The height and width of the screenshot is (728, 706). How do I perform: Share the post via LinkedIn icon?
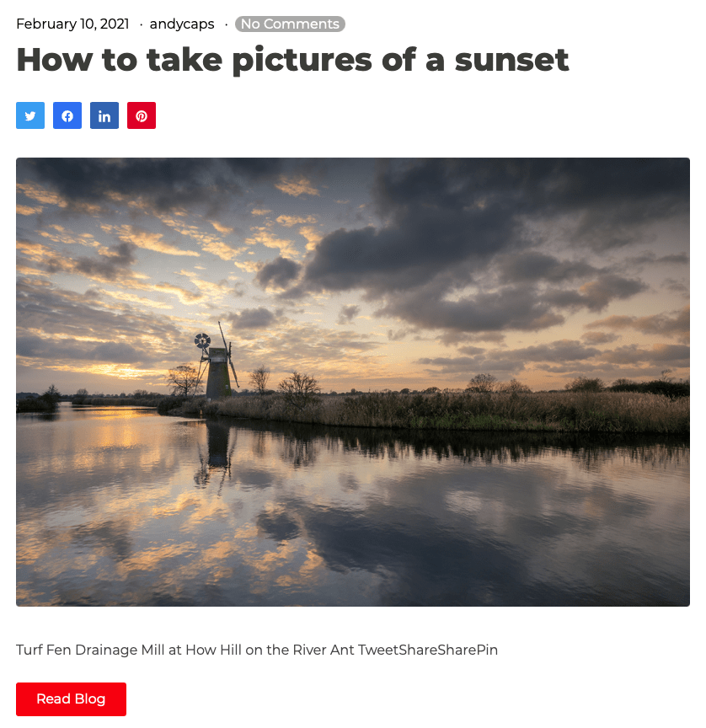tap(104, 115)
